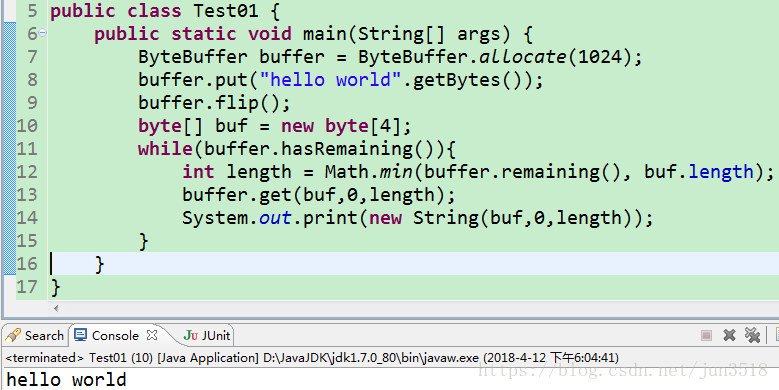779x390 pixels.
Task: Click the editor's horizontal scrollbar left arrow
Action: click(56, 309)
